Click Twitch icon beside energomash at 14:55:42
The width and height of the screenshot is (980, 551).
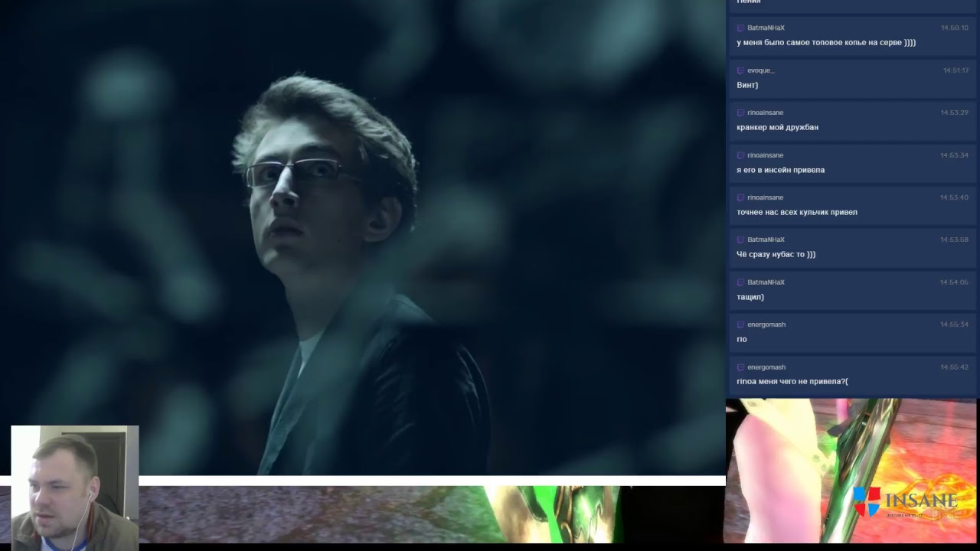click(x=740, y=367)
